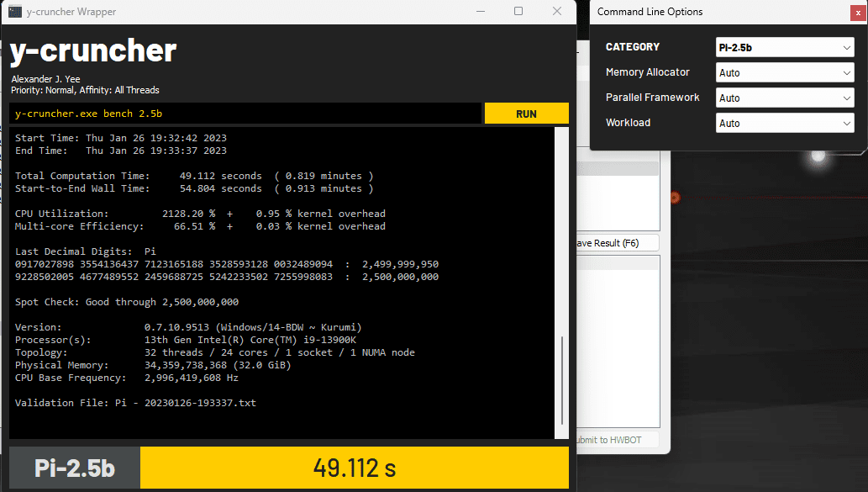Click the Version 0.7.10.9513 line
This screenshot has height=492, width=868.
188,327
